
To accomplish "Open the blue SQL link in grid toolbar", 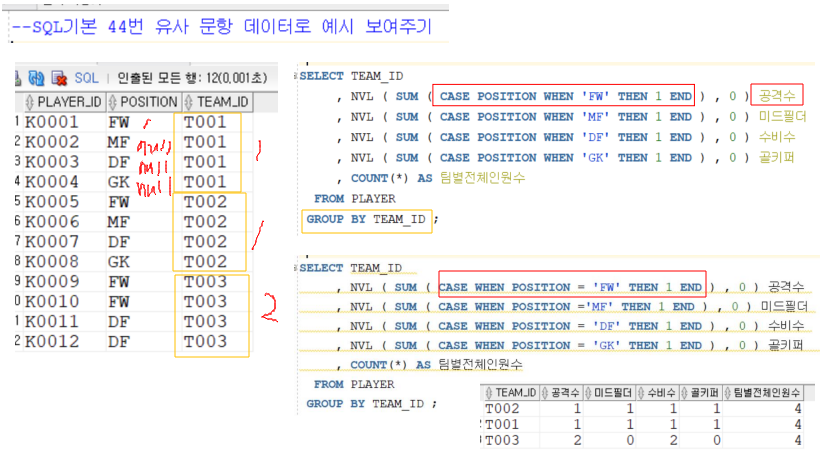I will point(86,78).
